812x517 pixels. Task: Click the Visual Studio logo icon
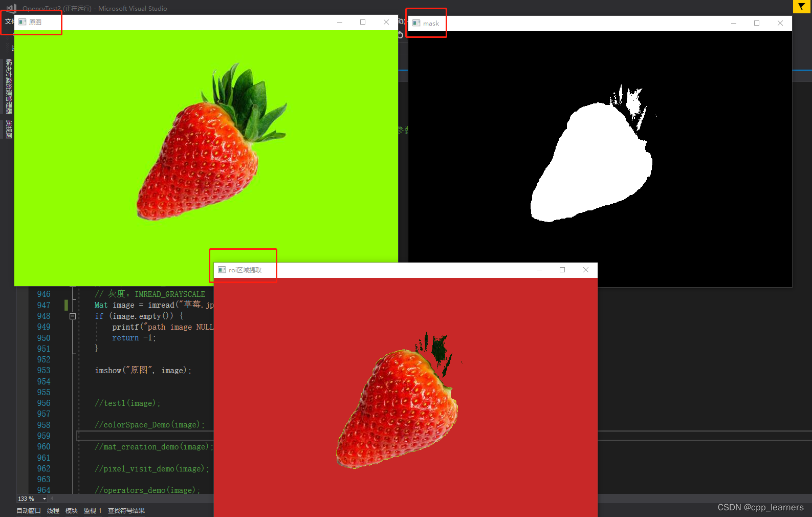11,8
